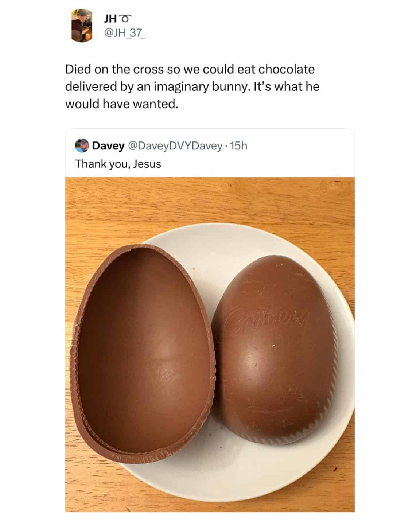
Task: Click the word "chocolate" in the tweet
Action: [x=287, y=69]
